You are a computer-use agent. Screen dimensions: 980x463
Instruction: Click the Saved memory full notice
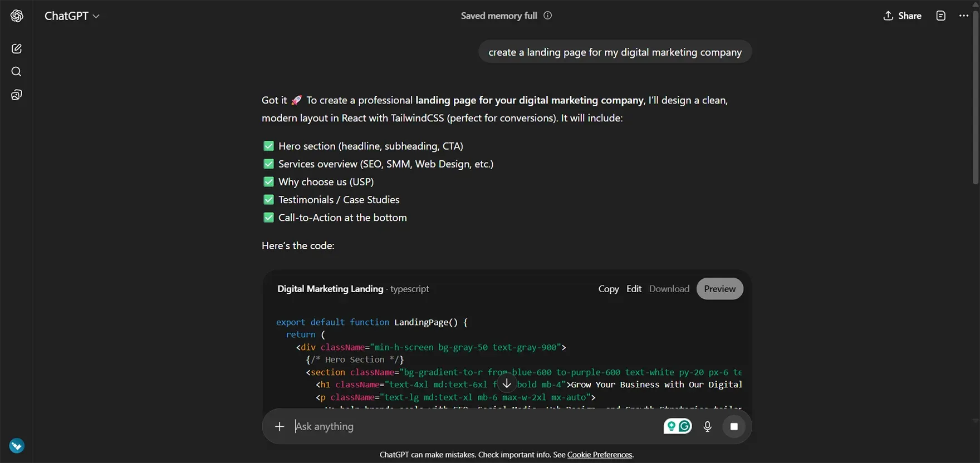tap(499, 16)
